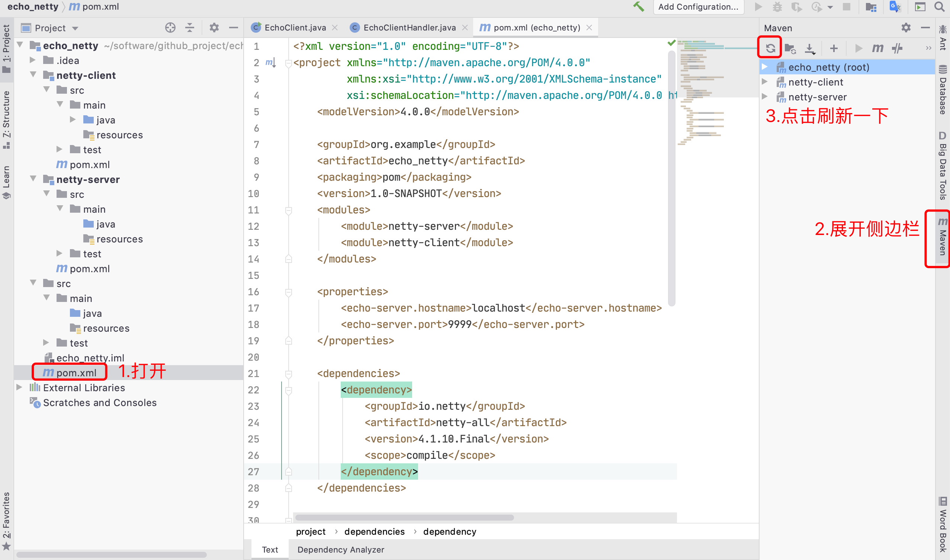
Task: Click Generate Sources and Update Folders icon
Action: click(x=790, y=48)
